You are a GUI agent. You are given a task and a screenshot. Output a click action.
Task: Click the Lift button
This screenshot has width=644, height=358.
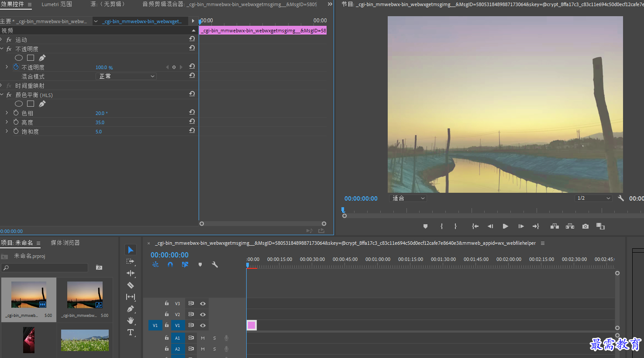click(x=554, y=226)
